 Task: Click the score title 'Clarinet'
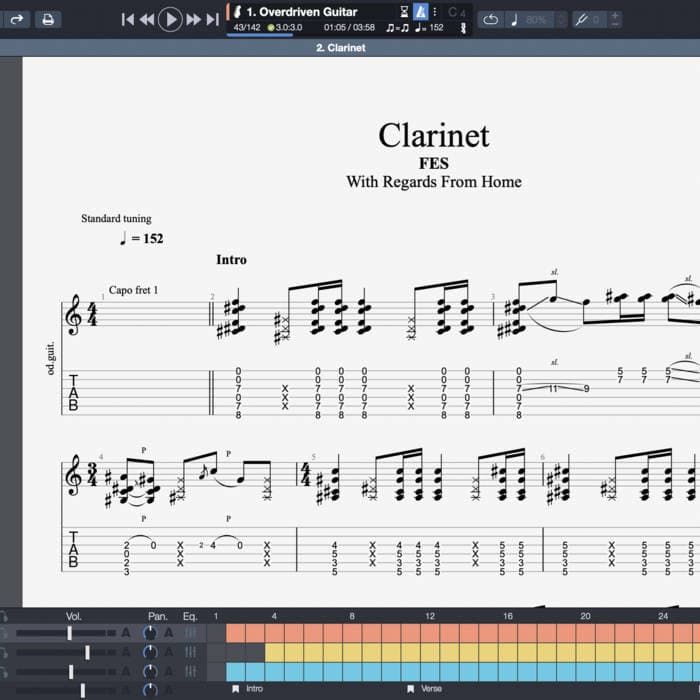coord(434,135)
